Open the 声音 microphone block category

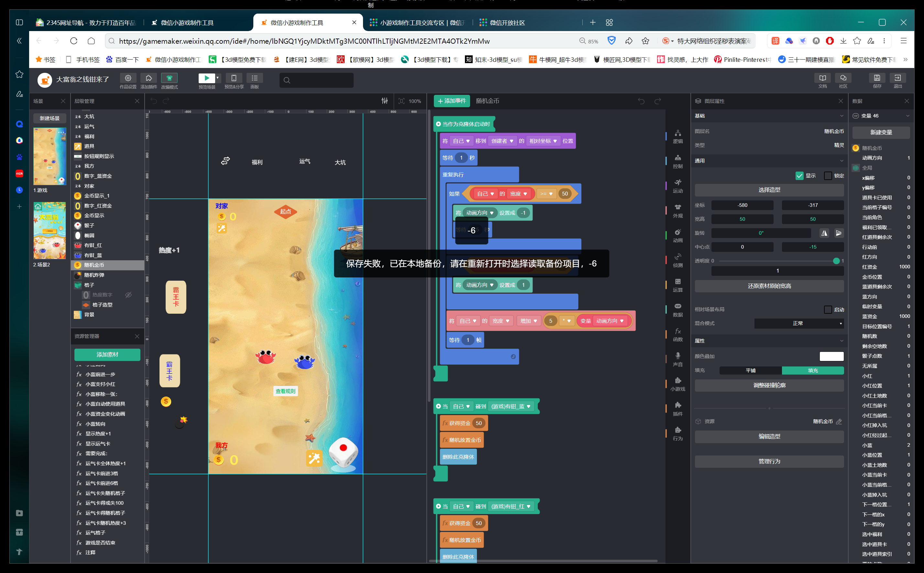677,359
